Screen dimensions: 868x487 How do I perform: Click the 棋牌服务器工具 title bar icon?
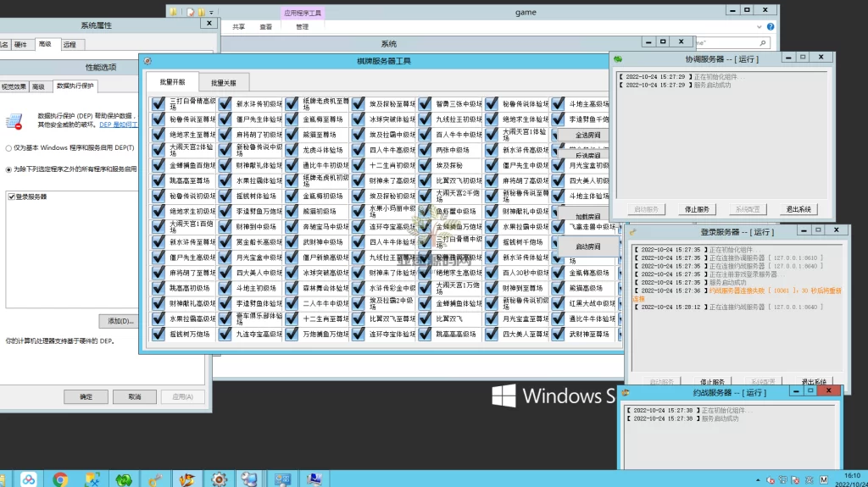pos(147,61)
